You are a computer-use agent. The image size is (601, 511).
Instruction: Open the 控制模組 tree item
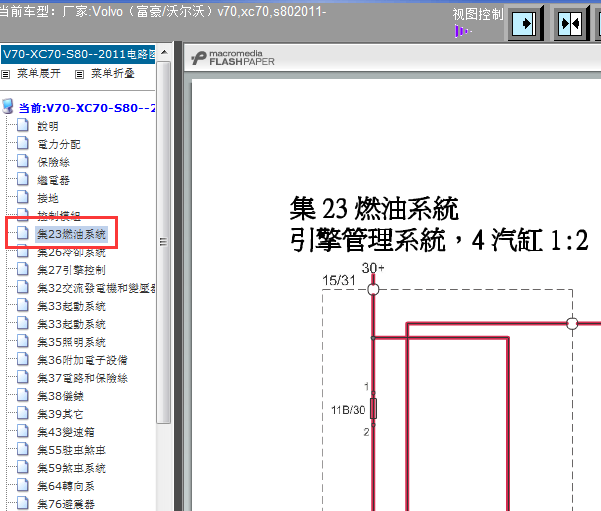click(59, 215)
